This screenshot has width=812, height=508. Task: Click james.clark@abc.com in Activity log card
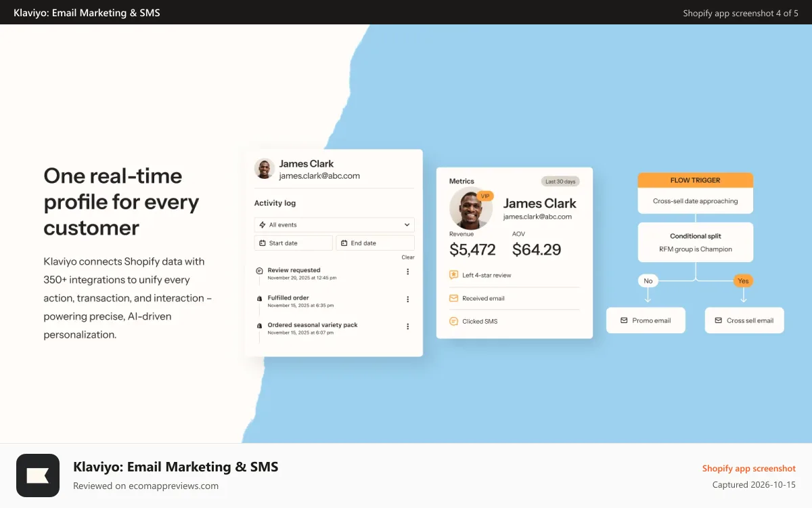(319, 176)
